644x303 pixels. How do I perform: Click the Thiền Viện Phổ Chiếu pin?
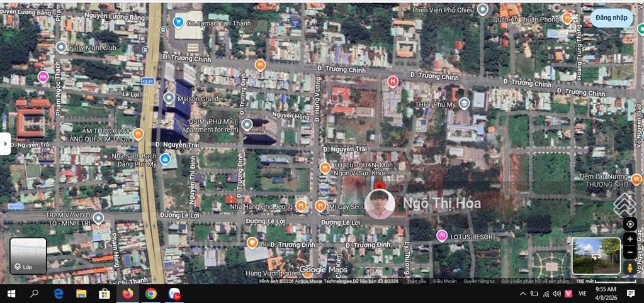[483, 9]
